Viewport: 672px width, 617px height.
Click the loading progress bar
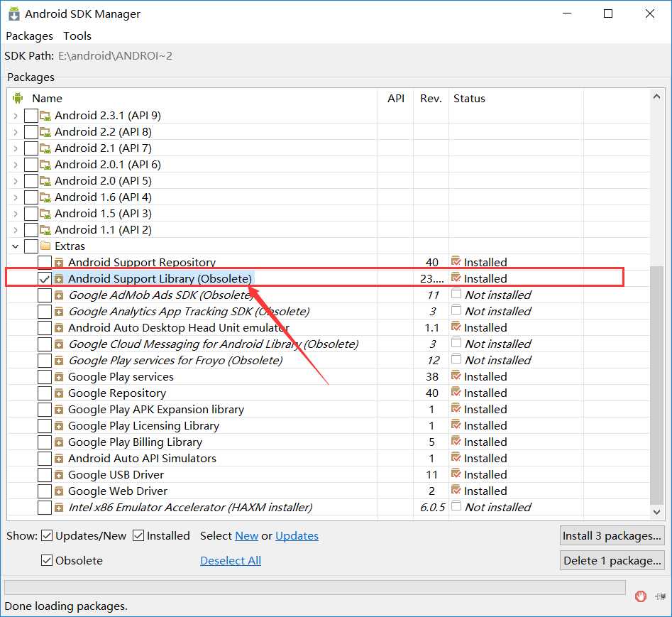coord(314,587)
